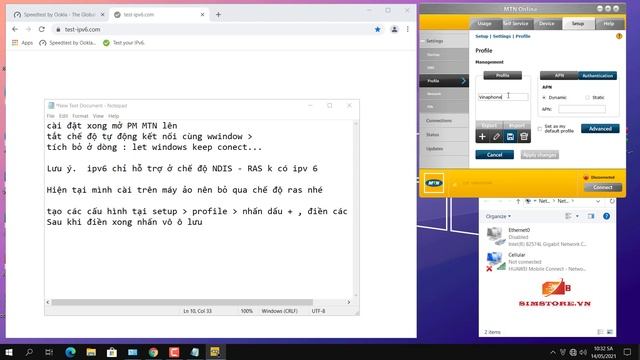The width and height of the screenshot is (640, 360).
Task: Click MTN Online app on taskbar
Action: [x=215, y=352]
